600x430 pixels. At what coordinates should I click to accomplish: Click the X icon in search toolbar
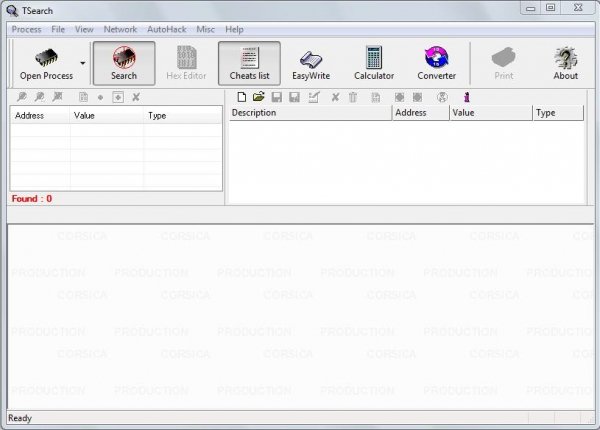coord(136,97)
